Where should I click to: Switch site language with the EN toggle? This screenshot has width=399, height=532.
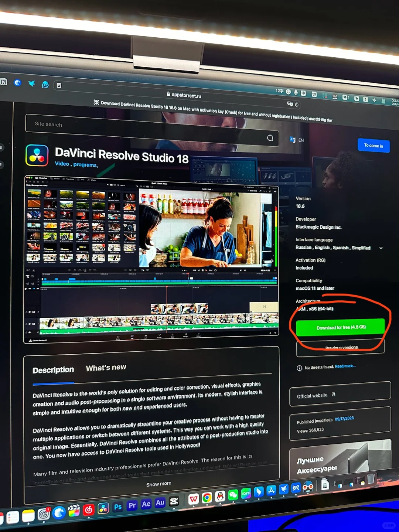[297, 140]
